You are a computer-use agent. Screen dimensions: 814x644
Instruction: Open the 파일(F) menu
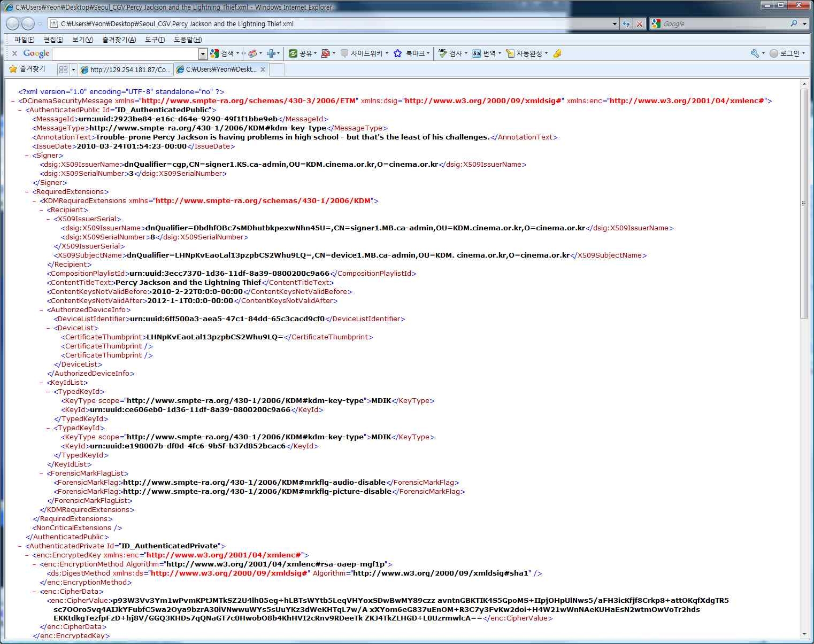24,40
